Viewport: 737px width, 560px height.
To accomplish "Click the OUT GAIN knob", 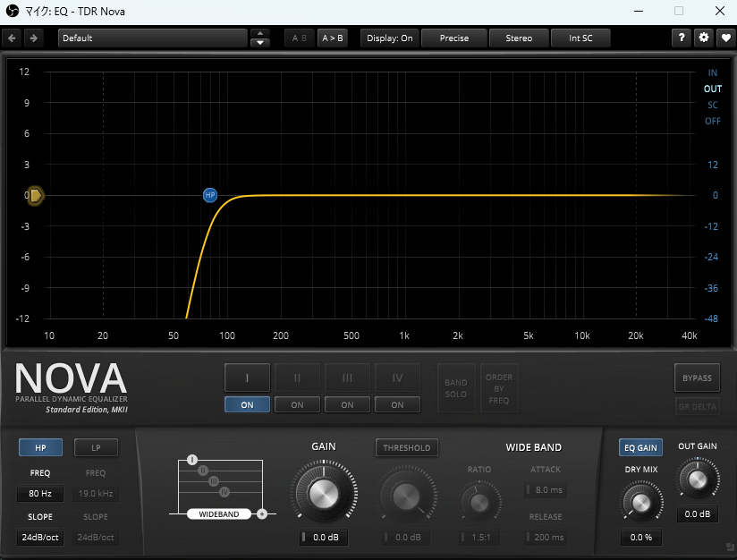I will click(698, 479).
